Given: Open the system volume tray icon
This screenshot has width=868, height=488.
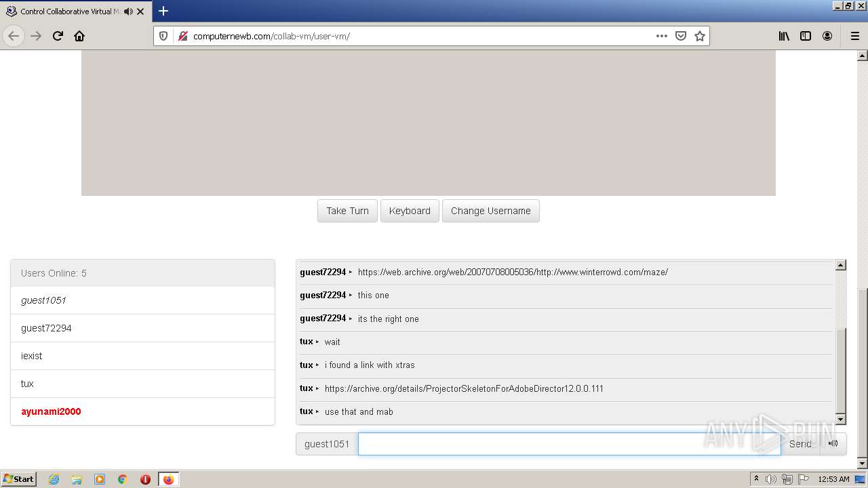Looking at the screenshot, I should point(771,479).
